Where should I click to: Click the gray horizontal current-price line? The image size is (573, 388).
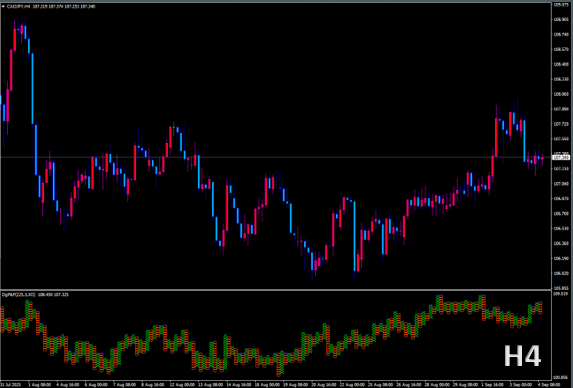point(276,157)
